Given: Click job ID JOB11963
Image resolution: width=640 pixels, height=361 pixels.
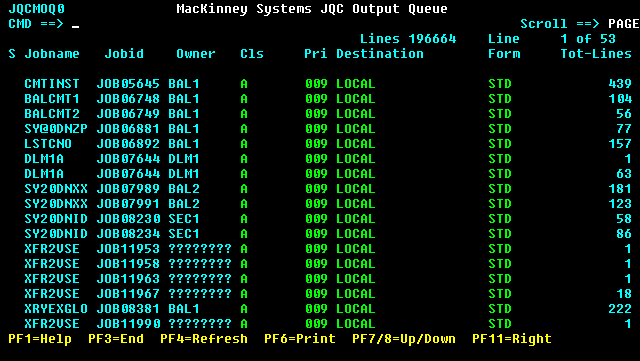Looking at the screenshot, I should tap(128, 279).
